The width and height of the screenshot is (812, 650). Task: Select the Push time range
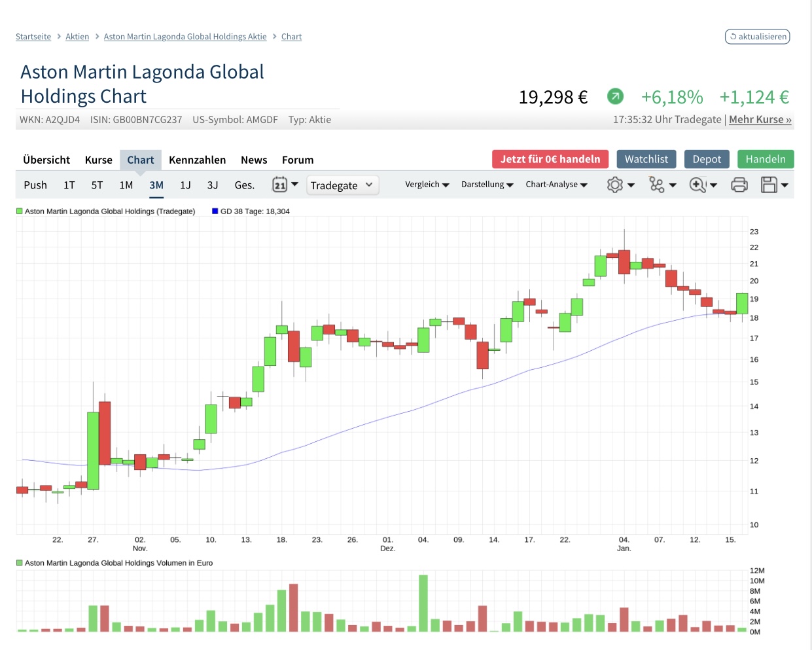click(35, 185)
